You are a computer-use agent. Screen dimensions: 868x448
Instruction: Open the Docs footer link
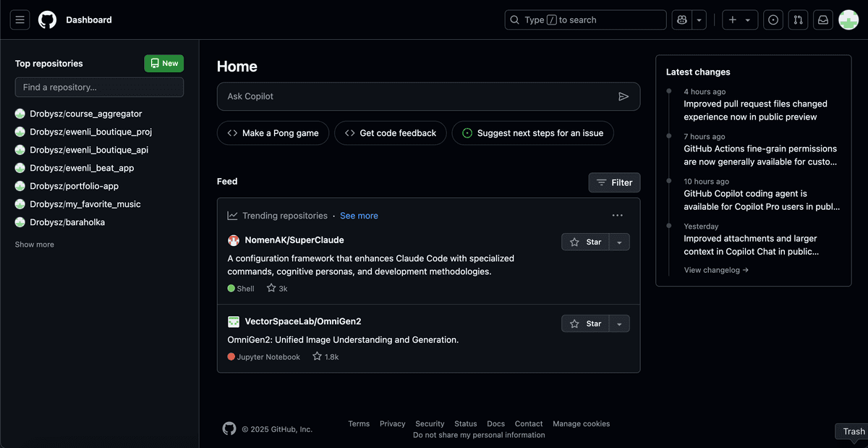point(495,424)
